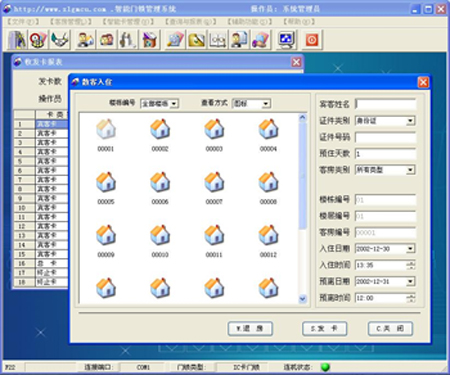The width and height of the screenshot is (450, 375).
Task: Select row 16 总卡 in the report table
Action: coord(41,263)
